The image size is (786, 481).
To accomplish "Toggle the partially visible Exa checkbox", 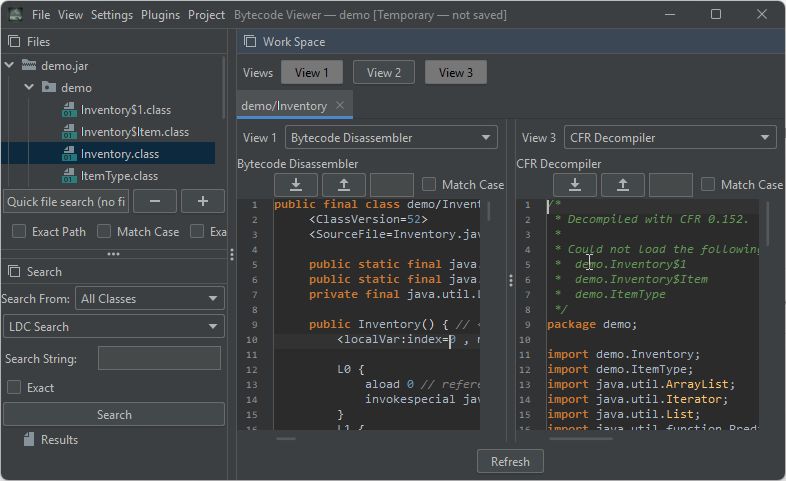I will coord(197,231).
